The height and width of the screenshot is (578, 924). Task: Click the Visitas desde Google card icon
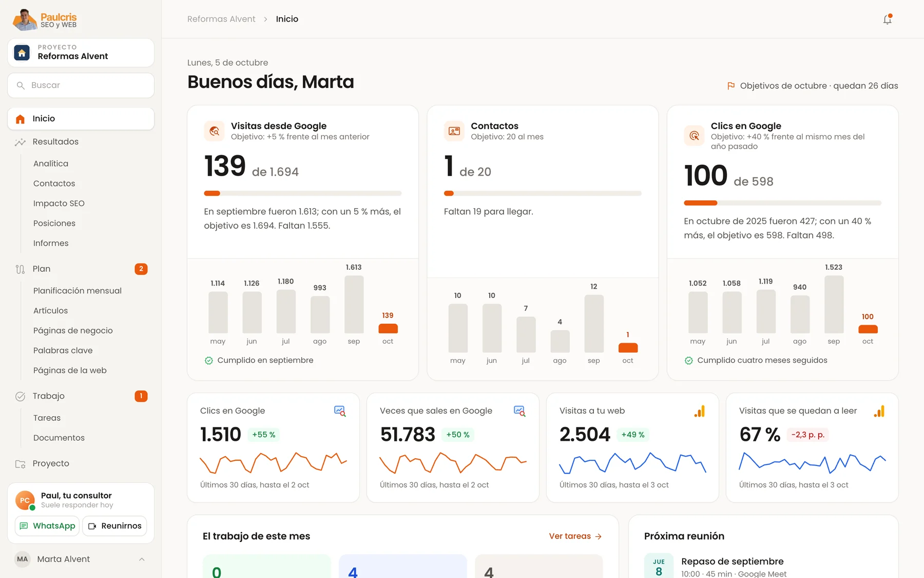(x=214, y=131)
